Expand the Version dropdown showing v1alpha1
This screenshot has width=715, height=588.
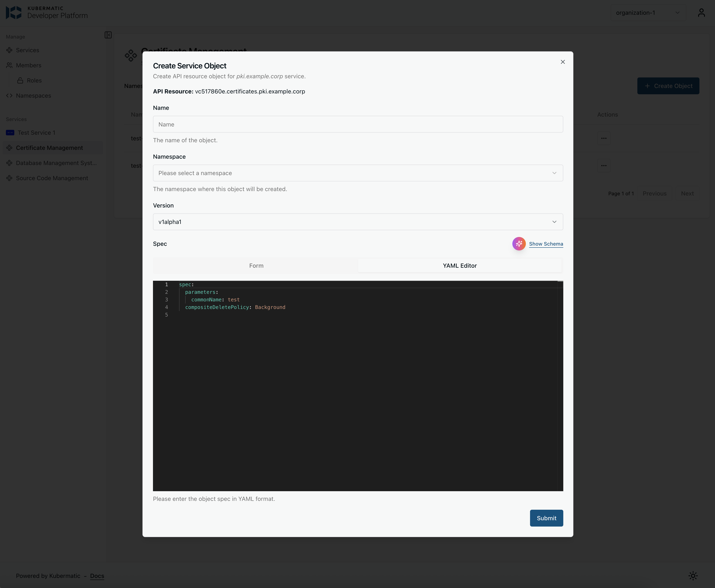(358, 222)
